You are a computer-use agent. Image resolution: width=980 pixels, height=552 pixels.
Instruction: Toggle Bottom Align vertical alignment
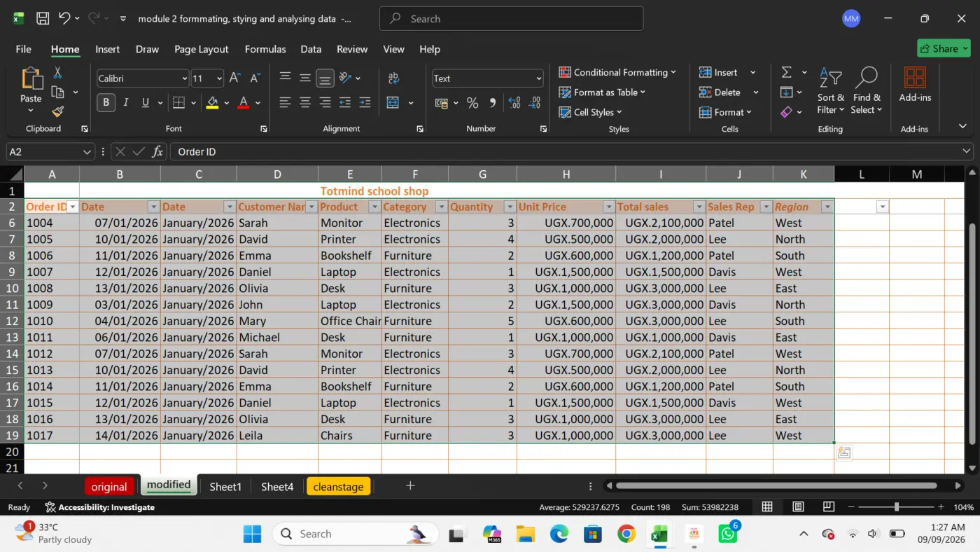325,78
